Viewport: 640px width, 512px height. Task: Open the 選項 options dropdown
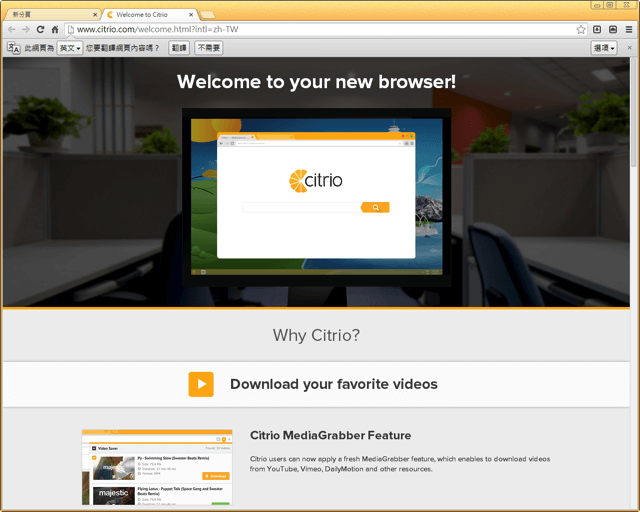(x=604, y=48)
